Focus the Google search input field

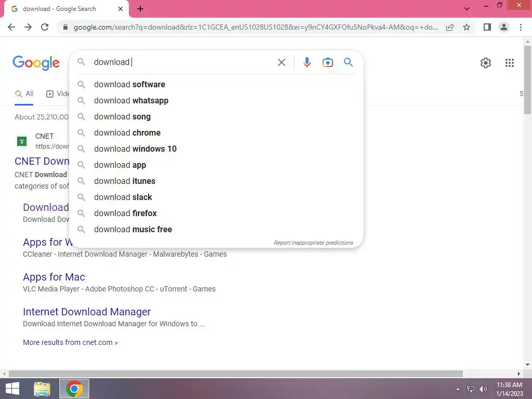[183, 62]
